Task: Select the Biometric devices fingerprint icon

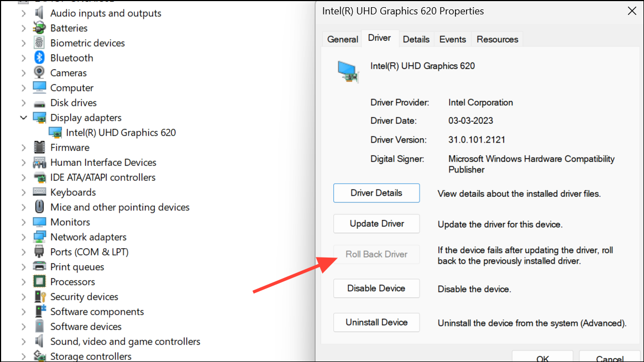Action: 39,43
